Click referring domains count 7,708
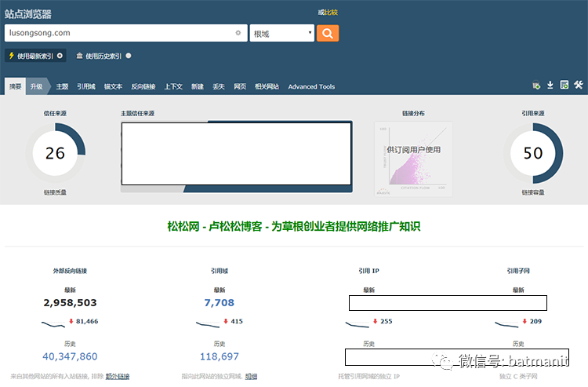Viewport: 588px width, 387px height. [220, 302]
